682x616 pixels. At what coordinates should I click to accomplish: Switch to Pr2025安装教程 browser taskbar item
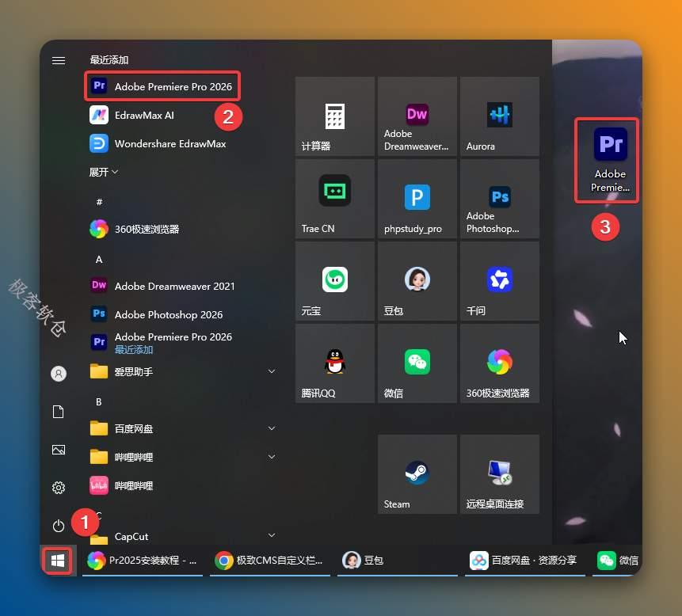pos(143,561)
